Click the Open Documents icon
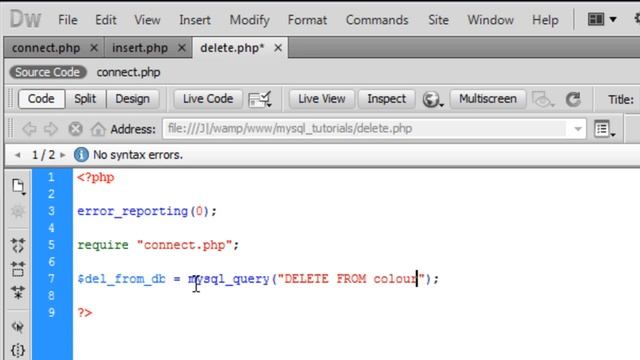The image size is (640, 360). click(18, 186)
